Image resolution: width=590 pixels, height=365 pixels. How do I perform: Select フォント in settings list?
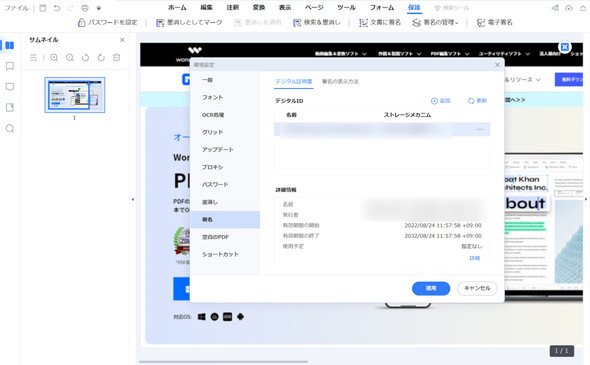click(x=225, y=97)
